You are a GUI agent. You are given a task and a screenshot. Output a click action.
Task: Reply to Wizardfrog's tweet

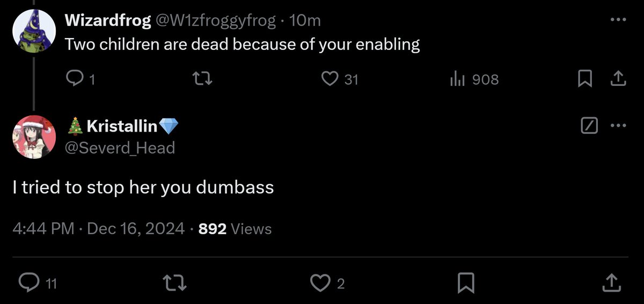point(73,79)
